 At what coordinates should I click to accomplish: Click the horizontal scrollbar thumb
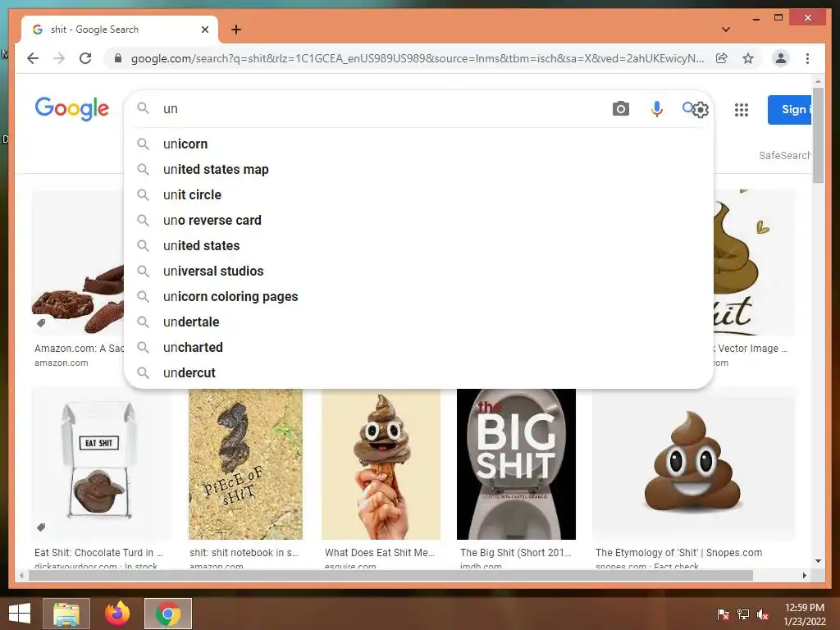click(x=390, y=575)
